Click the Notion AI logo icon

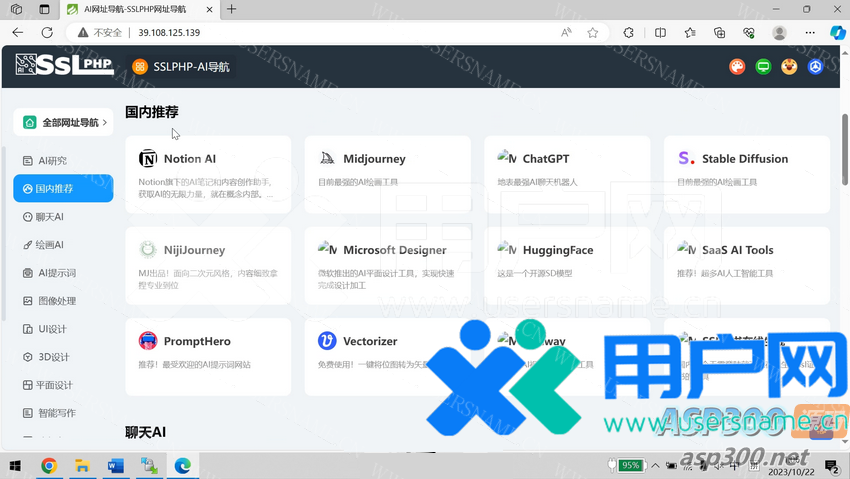(147, 159)
